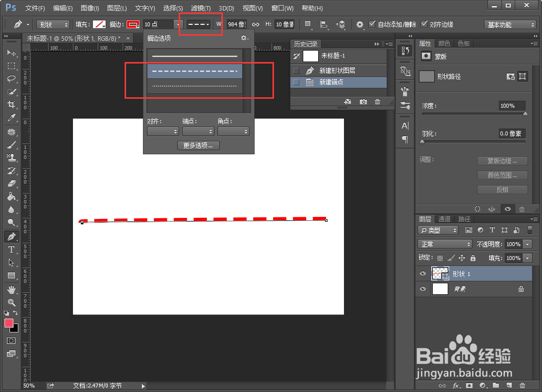
Task: Set history brush source on 新建锚点
Action: [x=296, y=82]
